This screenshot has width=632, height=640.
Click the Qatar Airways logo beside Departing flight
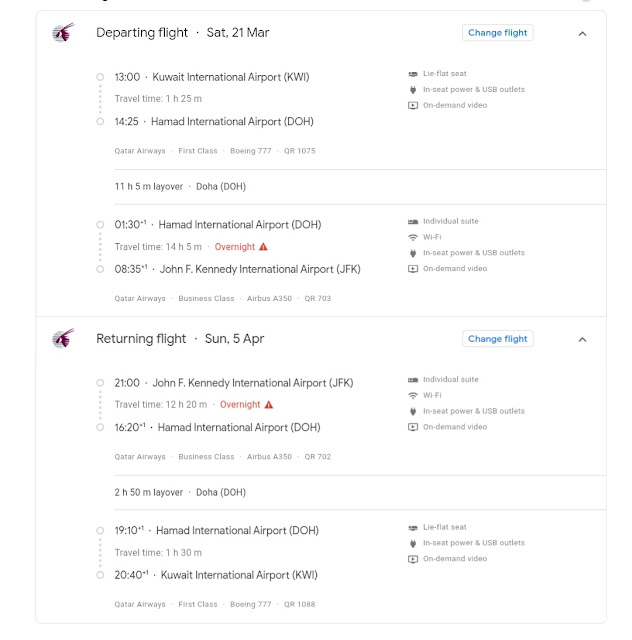pyautogui.click(x=63, y=33)
